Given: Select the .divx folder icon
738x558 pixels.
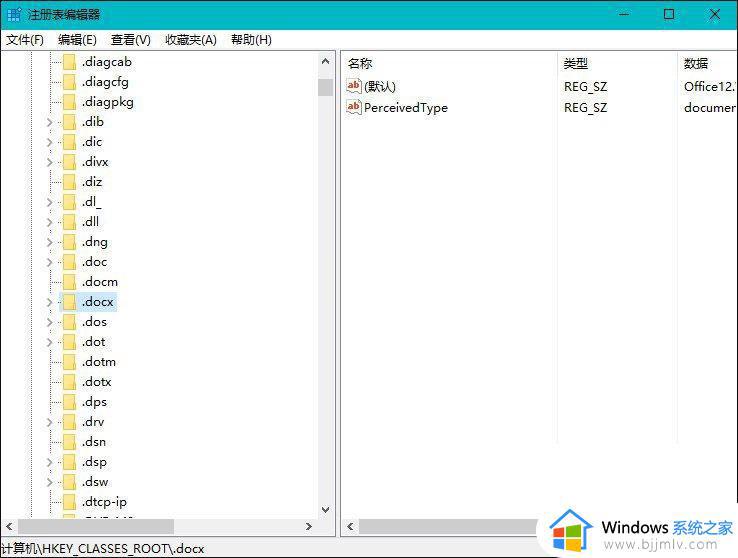Looking at the screenshot, I should 70,162.
